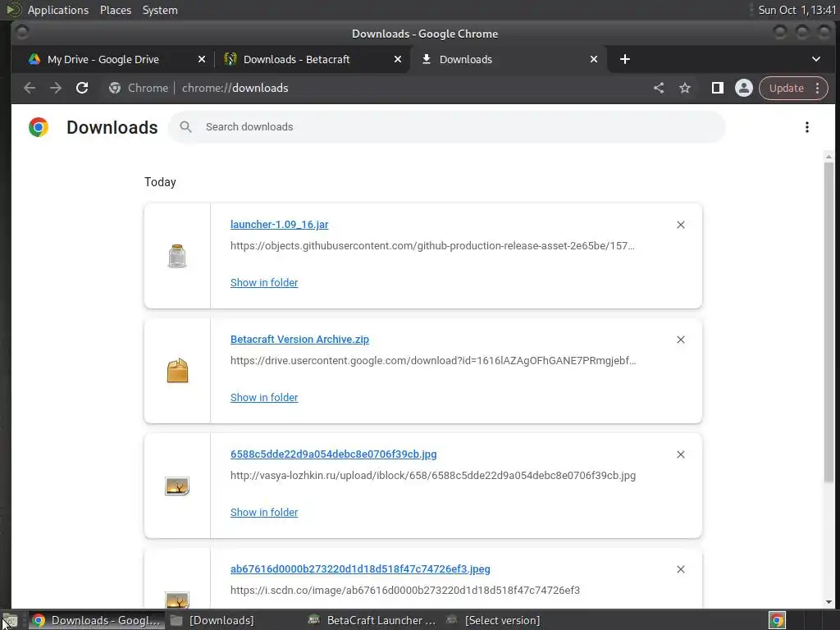
Task: Remove ab67616d0000b273...jpeg from the list
Action: pyautogui.click(x=680, y=569)
